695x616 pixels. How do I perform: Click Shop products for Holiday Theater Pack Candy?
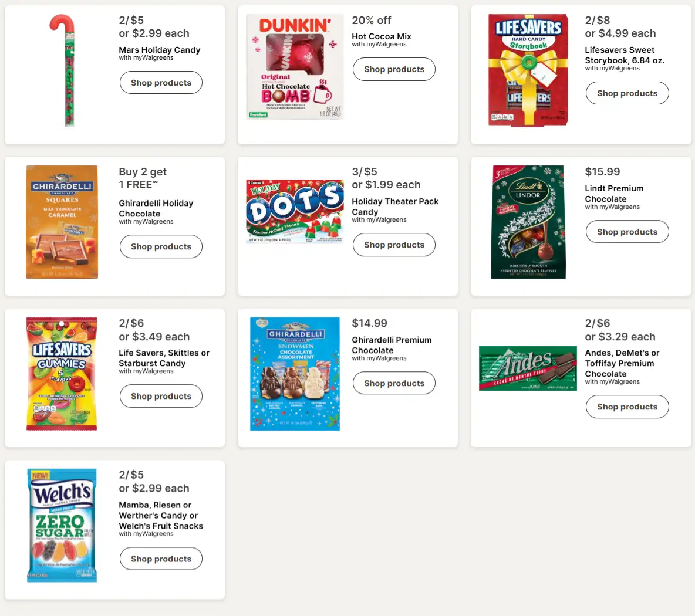tap(394, 245)
